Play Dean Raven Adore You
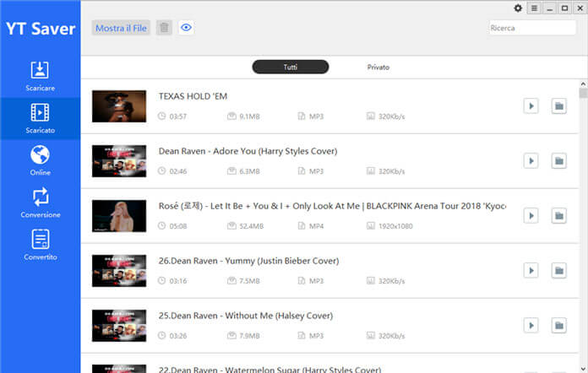The image size is (588, 373). pos(531,161)
